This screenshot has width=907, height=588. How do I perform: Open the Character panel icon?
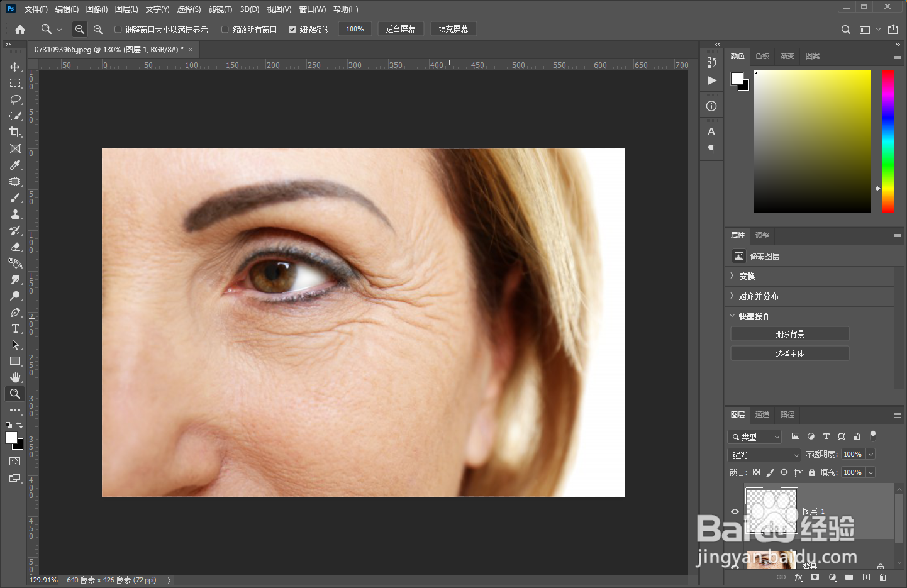(712, 131)
